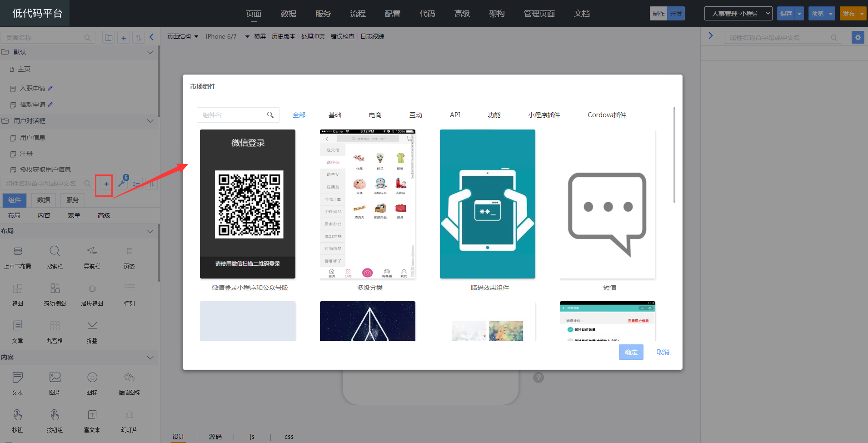Select the 多级分类 component thumbnail

368,204
